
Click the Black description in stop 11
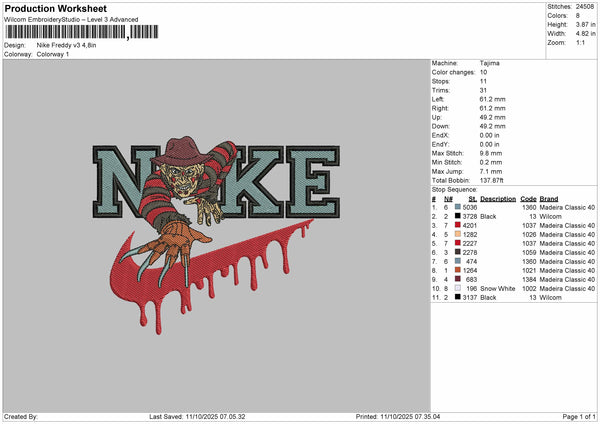click(488, 297)
